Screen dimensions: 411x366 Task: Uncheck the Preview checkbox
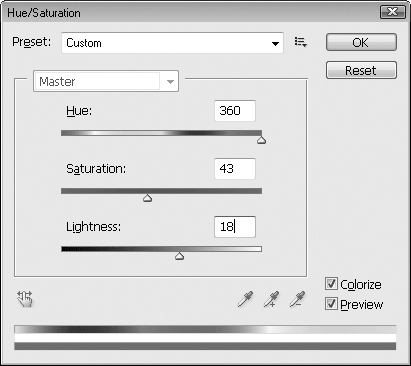coord(331,304)
